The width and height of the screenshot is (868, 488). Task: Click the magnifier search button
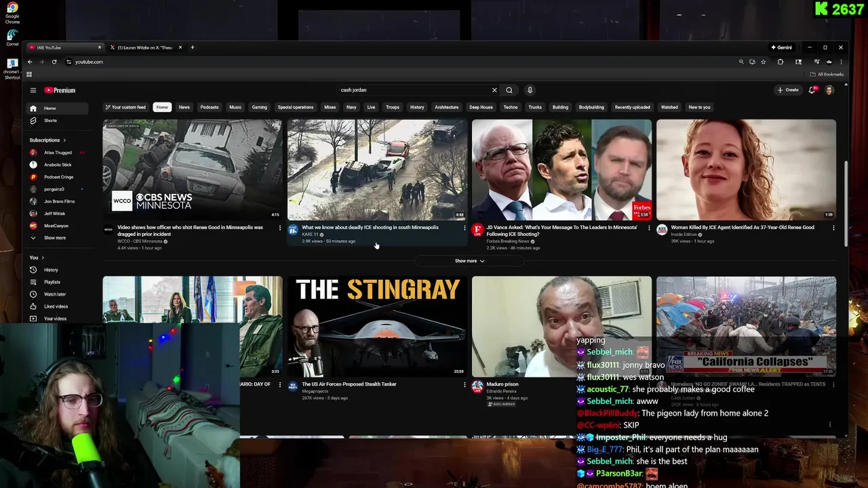[509, 90]
